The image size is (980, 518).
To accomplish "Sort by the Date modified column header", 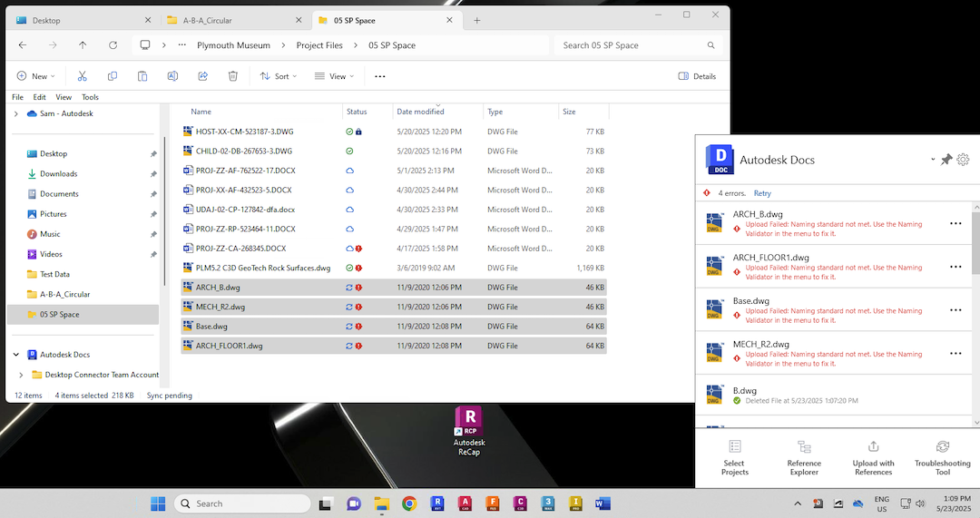I will (x=420, y=112).
